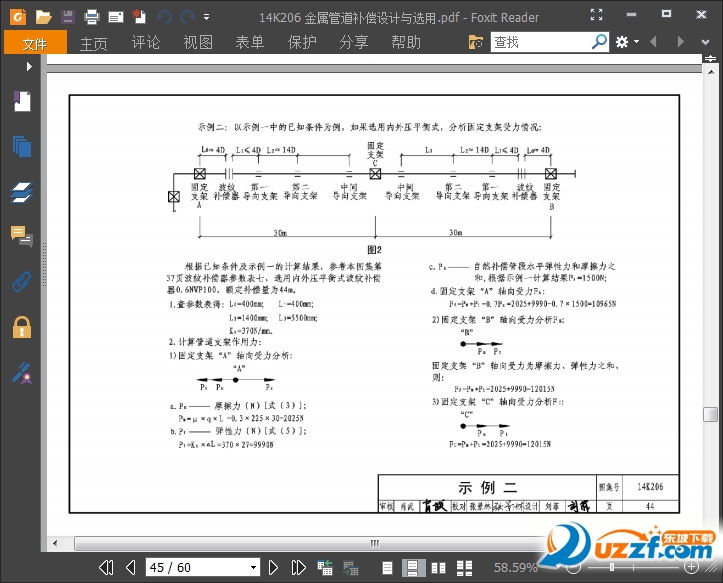Viewport: 723px width, 583px height.
Task: Print the document with the printer icon
Action: 92,18
